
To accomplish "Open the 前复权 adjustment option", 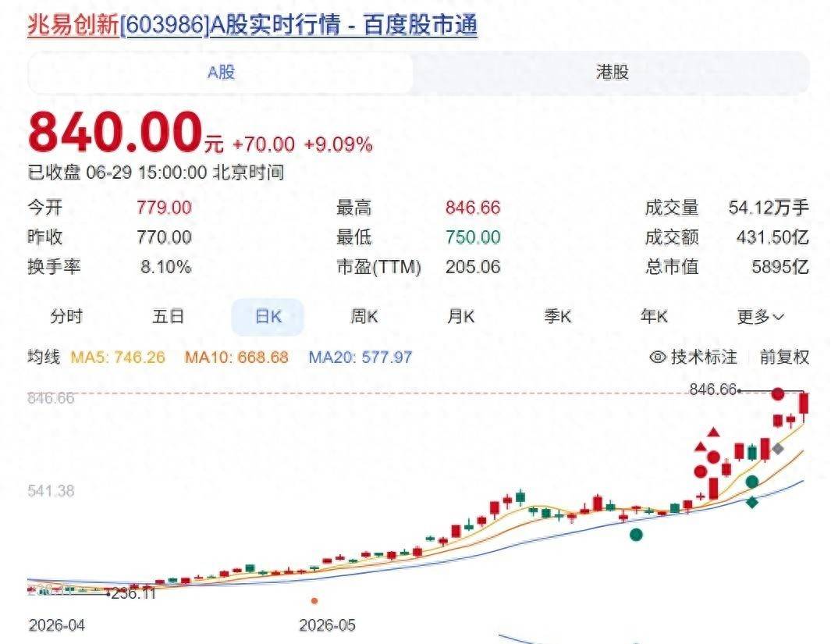I will [x=784, y=358].
